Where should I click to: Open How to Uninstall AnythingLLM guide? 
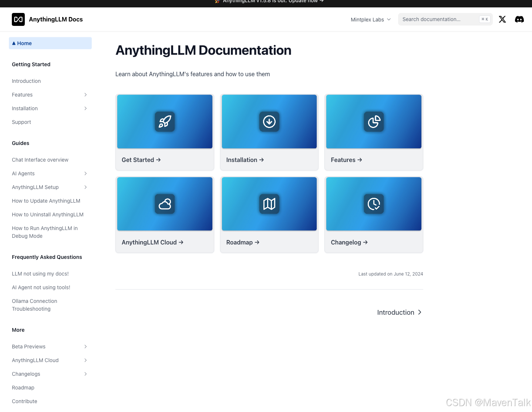click(x=48, y=215)
